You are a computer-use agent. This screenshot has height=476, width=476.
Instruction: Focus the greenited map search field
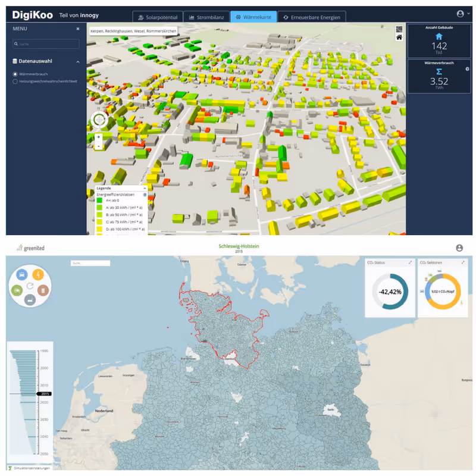90,263
